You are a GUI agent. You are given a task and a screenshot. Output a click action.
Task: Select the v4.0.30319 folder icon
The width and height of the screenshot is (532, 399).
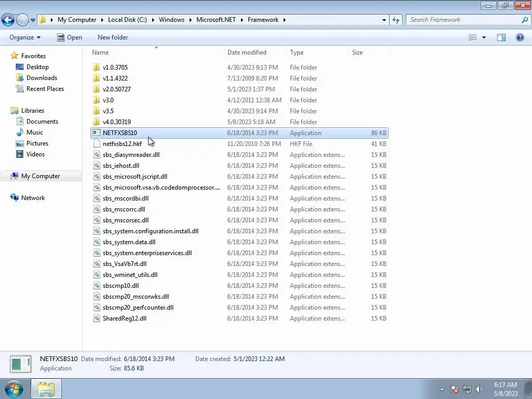(97, 122)
